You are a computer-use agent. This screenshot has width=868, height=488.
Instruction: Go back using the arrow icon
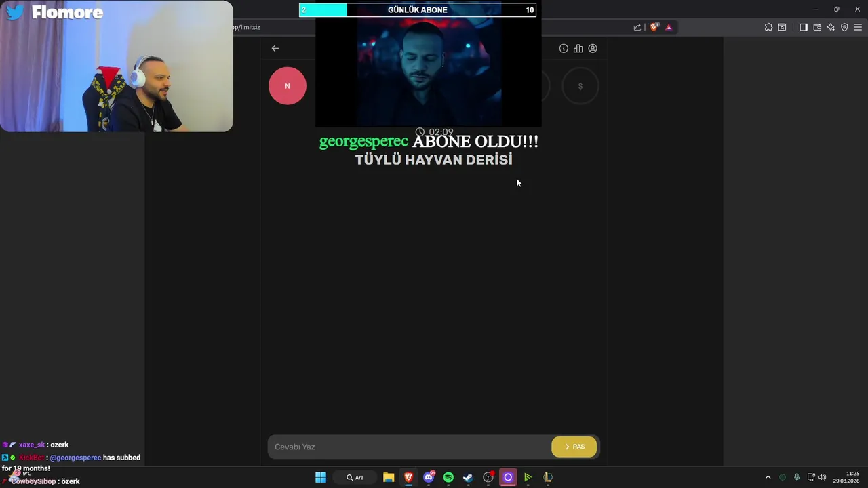coord(275,48)
